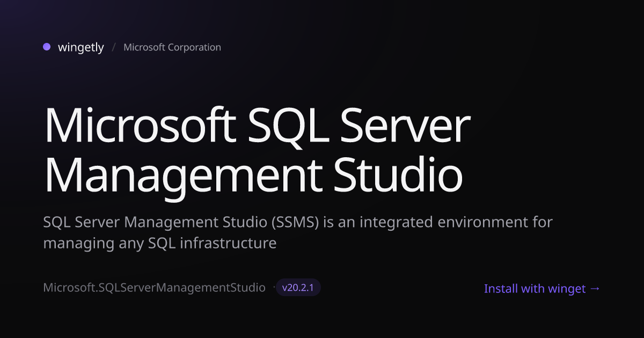Open the wingetly brand link
Viewport: 644px width, 338px height.
[x=81, y=47]
